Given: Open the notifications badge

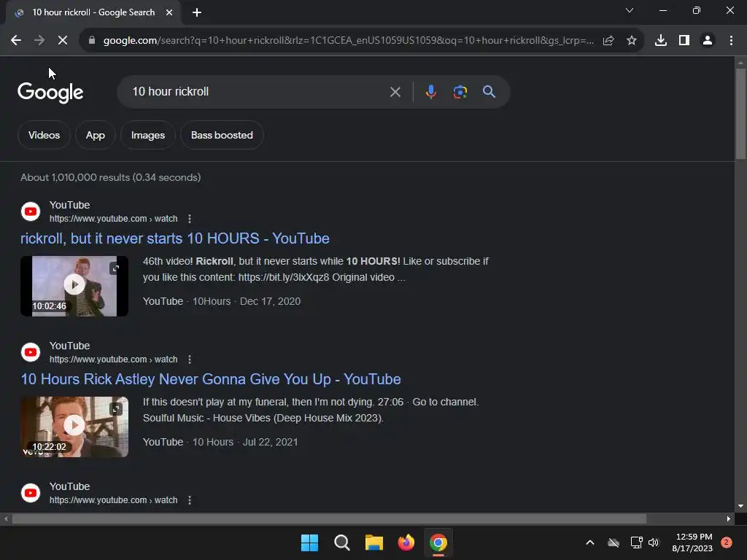Looking at the screenshot, I should (727, 542).
